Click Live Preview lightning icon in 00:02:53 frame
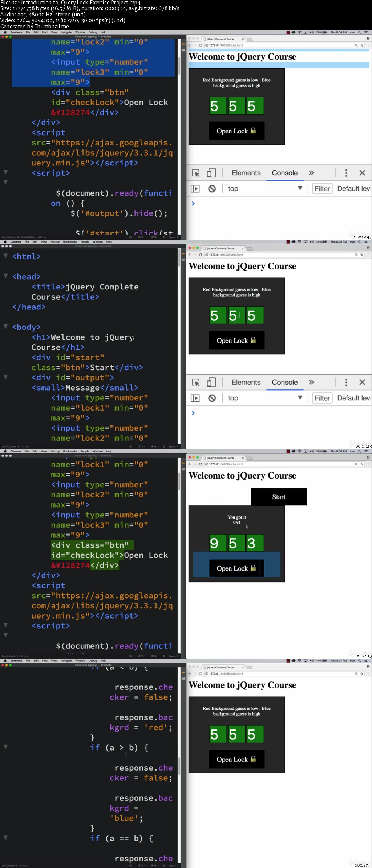The width and height of the screenshot is (372, 868). pos(183,672)
